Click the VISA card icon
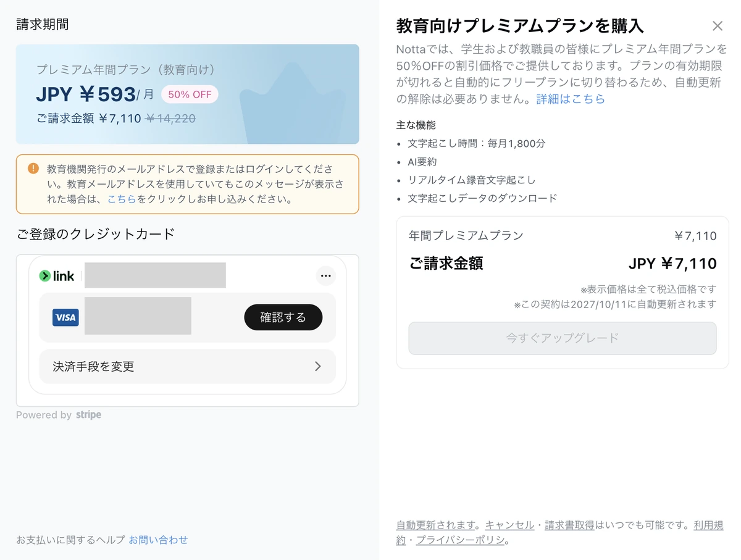Viewport: 741px width, 560px height. coord(65,318)
